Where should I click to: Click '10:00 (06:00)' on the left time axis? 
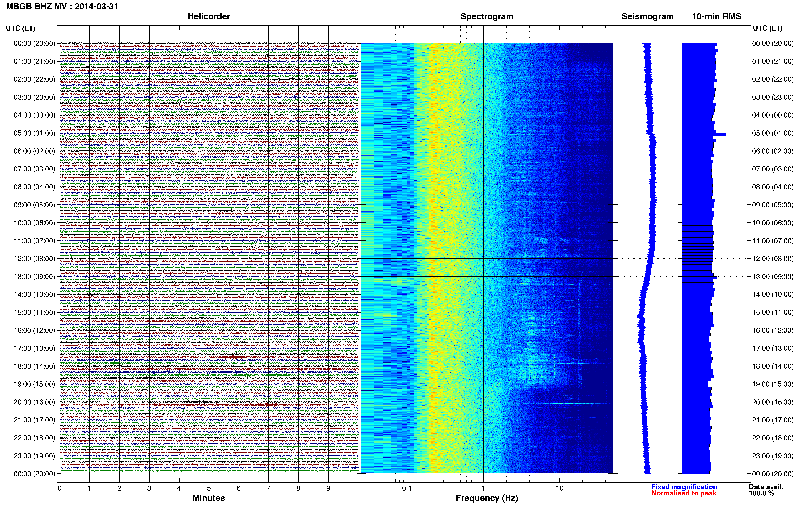click(x=34, y=223)
